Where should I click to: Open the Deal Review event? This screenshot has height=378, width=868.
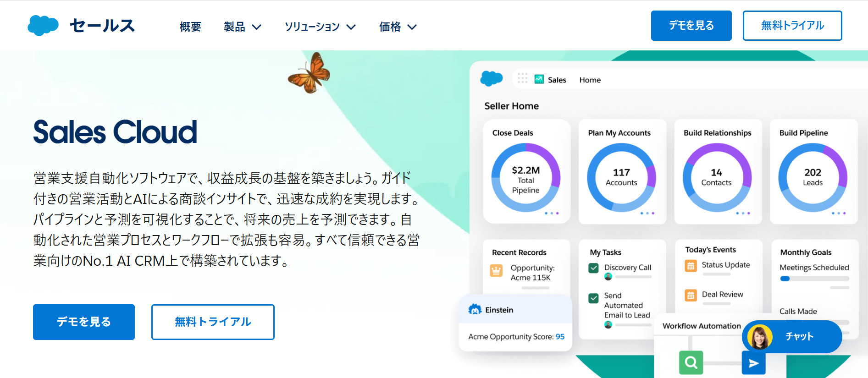[x=723, y=295]
